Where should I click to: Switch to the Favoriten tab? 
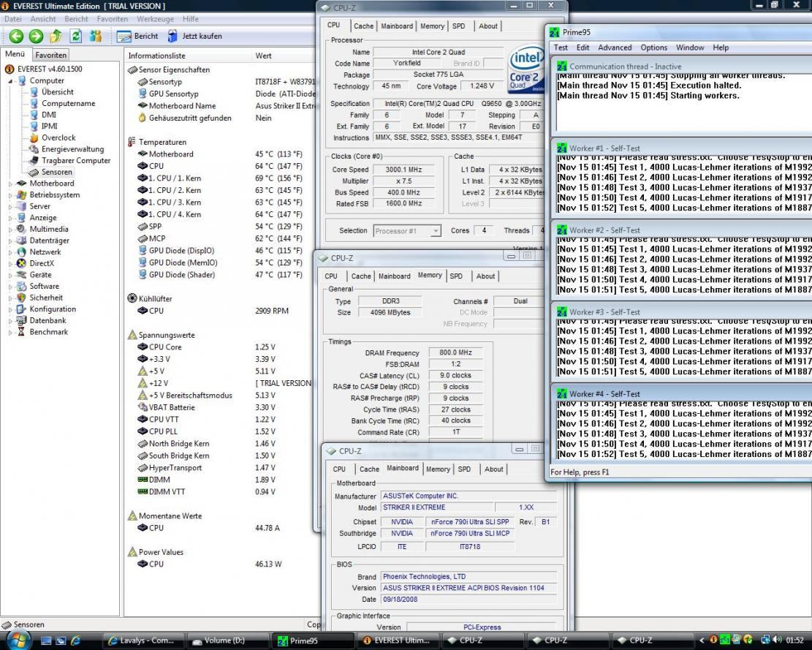click(x=51, y=55)
